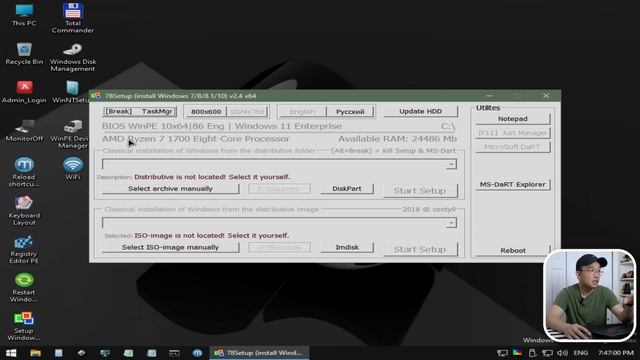
Task: Click the USB drive tray icon
Action: click(x=532, y=353)
